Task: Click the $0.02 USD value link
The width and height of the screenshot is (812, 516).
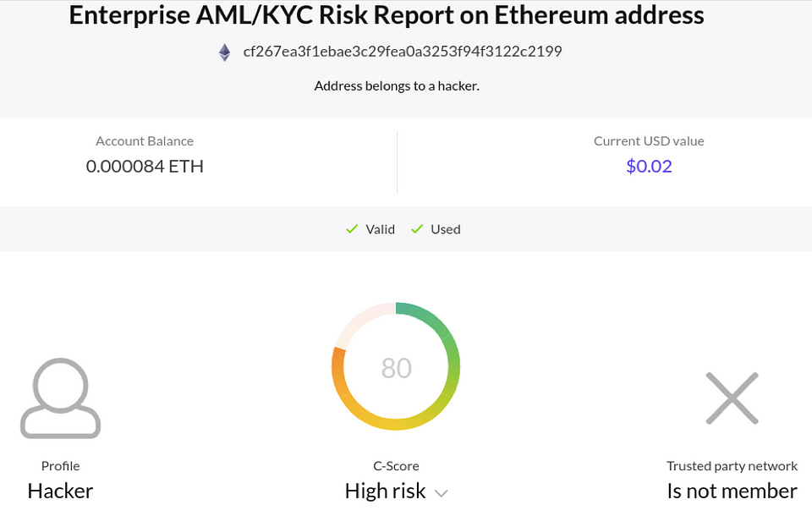Action: (649, 166)
